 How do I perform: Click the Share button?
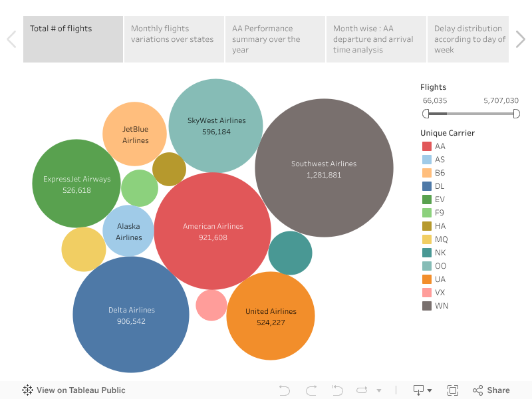click(491, 390)
